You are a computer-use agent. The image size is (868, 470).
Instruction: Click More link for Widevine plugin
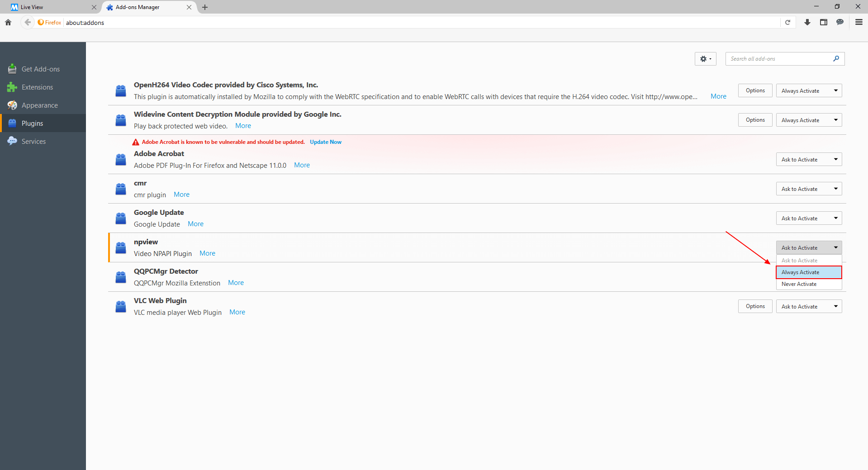click(x=243, y=126)
